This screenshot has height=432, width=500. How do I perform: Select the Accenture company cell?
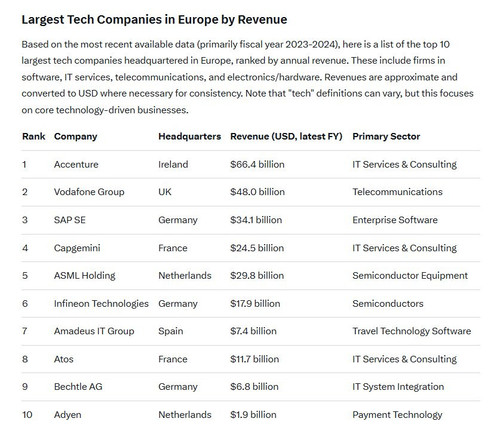[x=76, y=164]
